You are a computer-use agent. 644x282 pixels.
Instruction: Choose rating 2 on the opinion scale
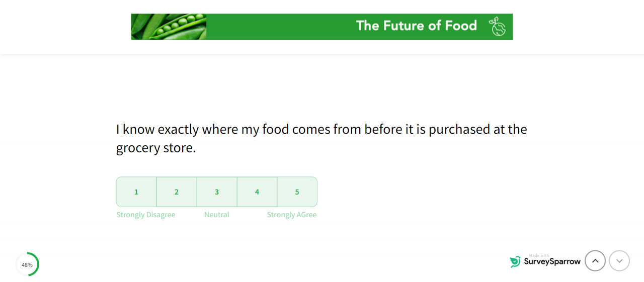pos(177,192)
